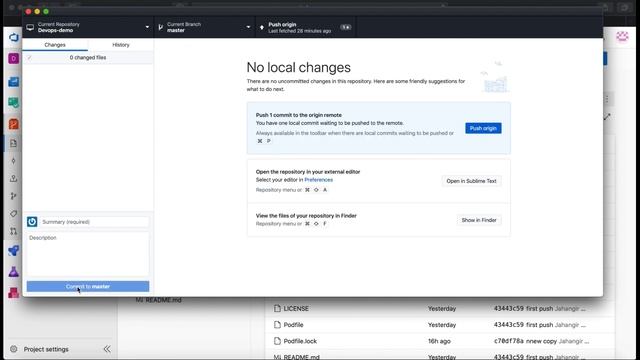Image resolution: width=640 pixels, height=360 pixels.
Task: Open Artifacts hub in Azure DevOps sidebar
Action: 13,292
